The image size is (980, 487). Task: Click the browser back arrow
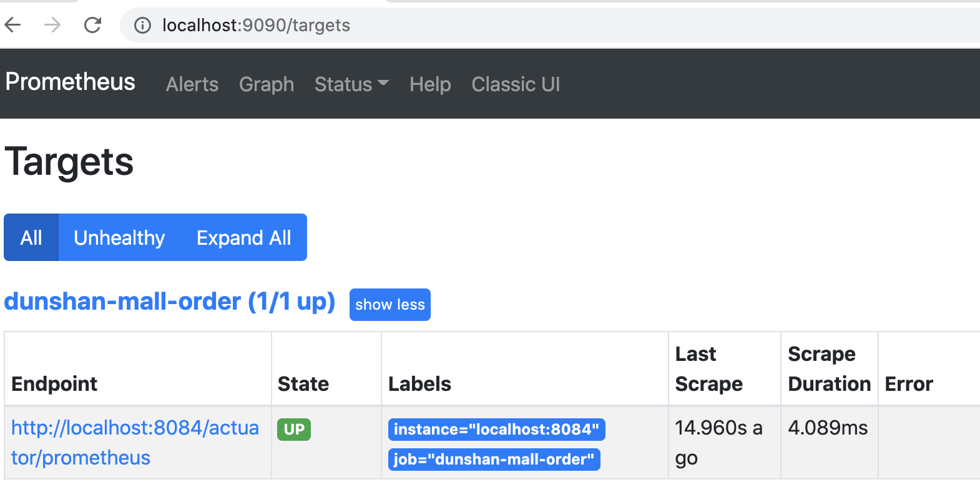[x=13, y=25]
